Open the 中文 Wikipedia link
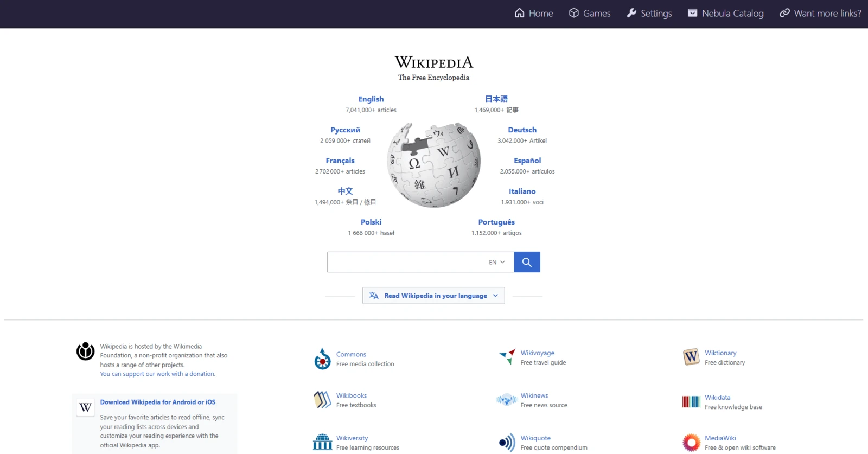 tap(345, 191)
